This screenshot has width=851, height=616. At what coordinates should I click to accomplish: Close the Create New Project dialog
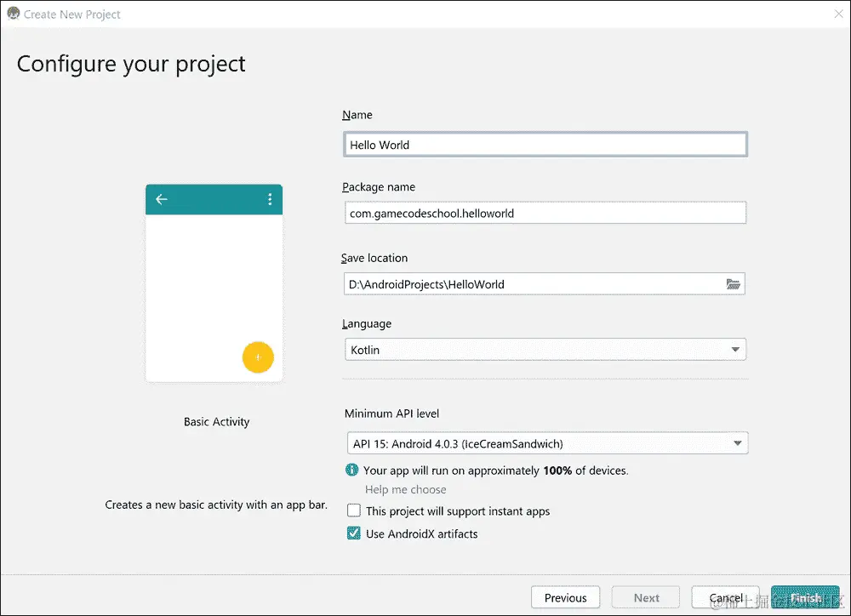pos(838,14)
